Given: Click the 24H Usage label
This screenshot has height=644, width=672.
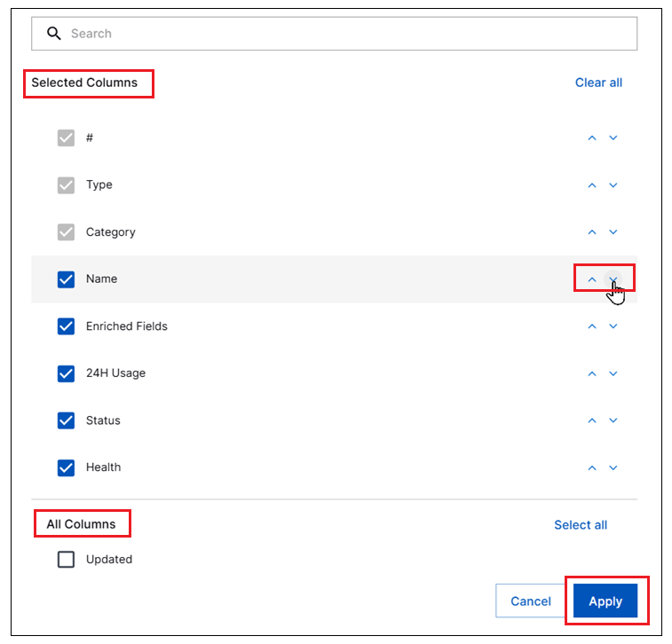Looking at the screenshot, I should click(x=115, y=373).
